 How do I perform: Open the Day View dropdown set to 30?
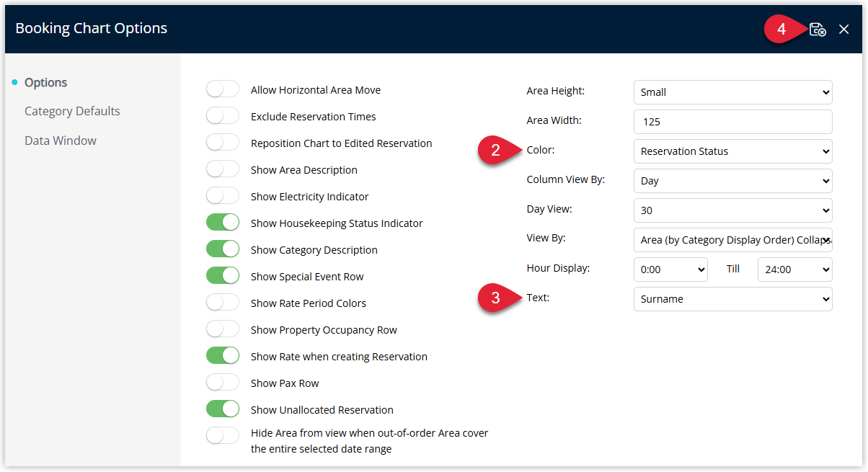pos(732,210)
